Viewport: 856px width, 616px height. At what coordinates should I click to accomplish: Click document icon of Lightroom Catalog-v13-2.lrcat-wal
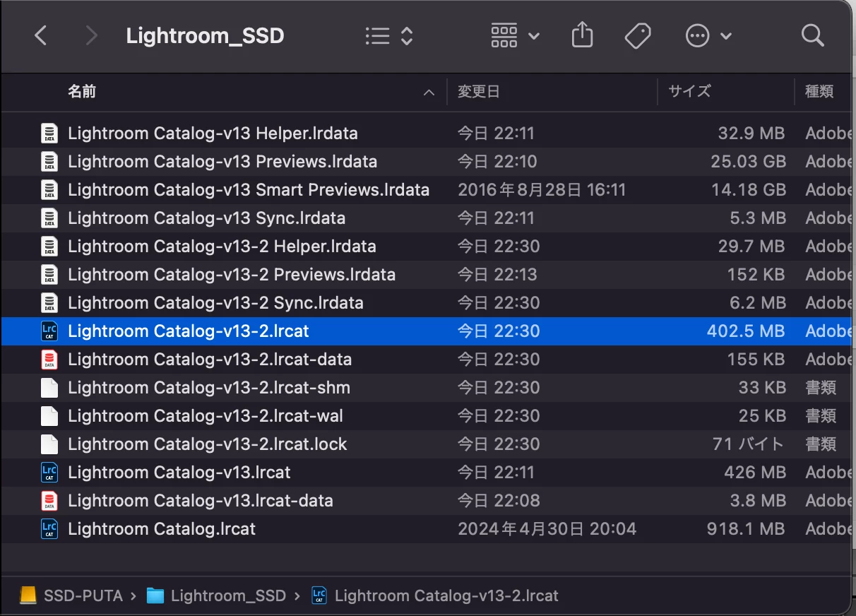(x=49, y=416)
